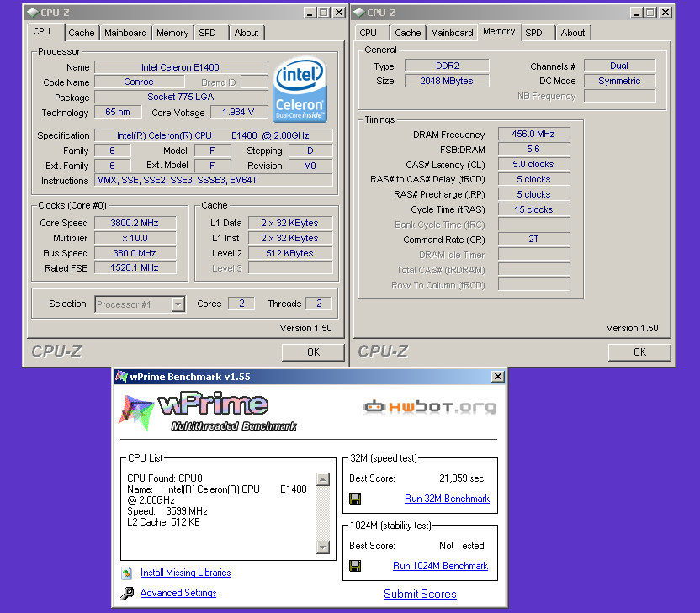Click the wPrime colorful logo graphic

point(136,412)
